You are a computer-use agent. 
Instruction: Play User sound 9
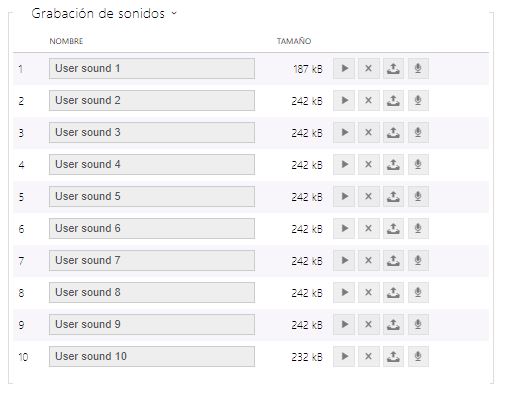click(x=344, y=325)
